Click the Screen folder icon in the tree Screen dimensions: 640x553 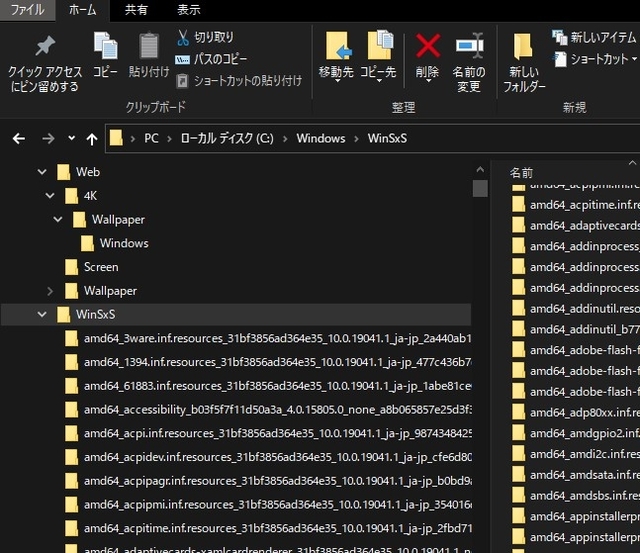[x=71, y=267]
